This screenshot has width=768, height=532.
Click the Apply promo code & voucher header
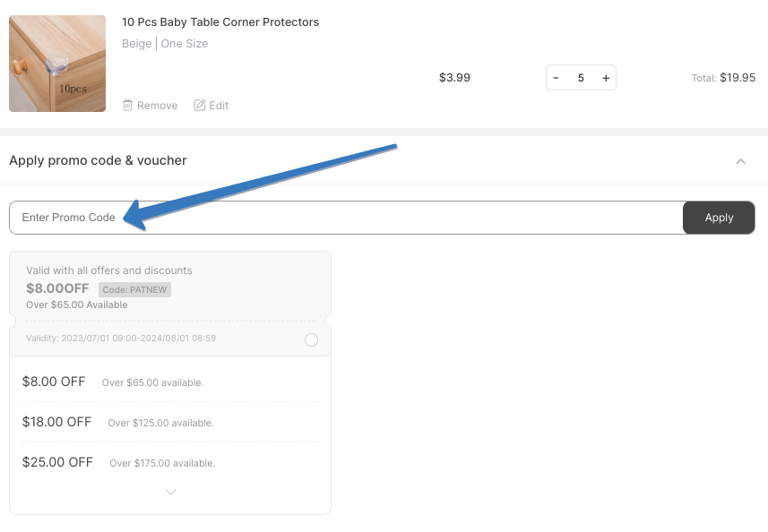[99, 160]
